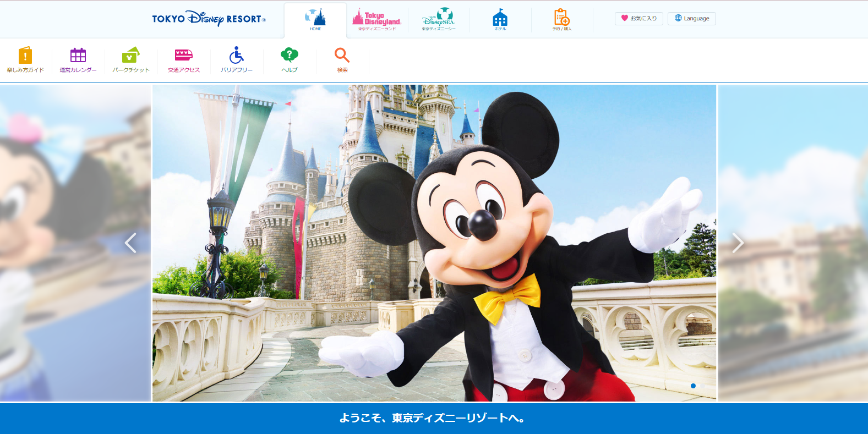
Task: Go to previous slide with left chevron
Action: (x=130, y=243)
